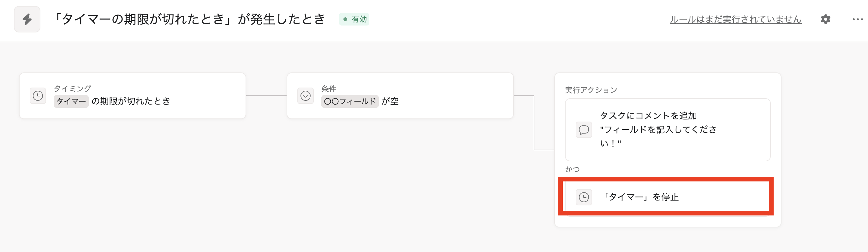Click the の期限が切れたとき trigger text
This screenshot has width=868, height=252.
(x=131, y=101)
